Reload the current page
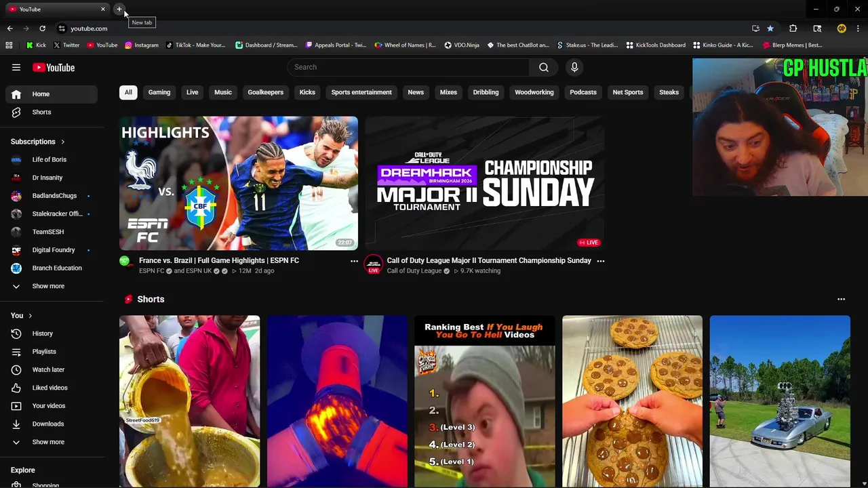This screenshot has height=488, width=868. pos(42,28)
